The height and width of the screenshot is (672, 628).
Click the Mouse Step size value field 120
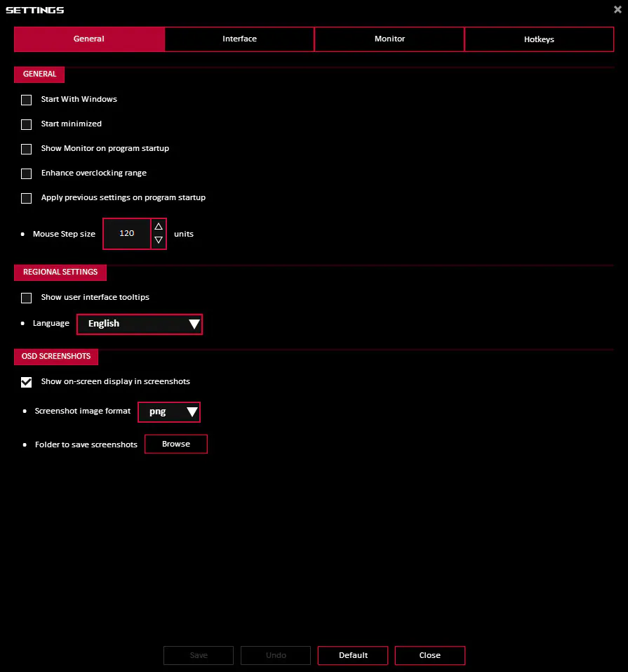click(127, 234)
